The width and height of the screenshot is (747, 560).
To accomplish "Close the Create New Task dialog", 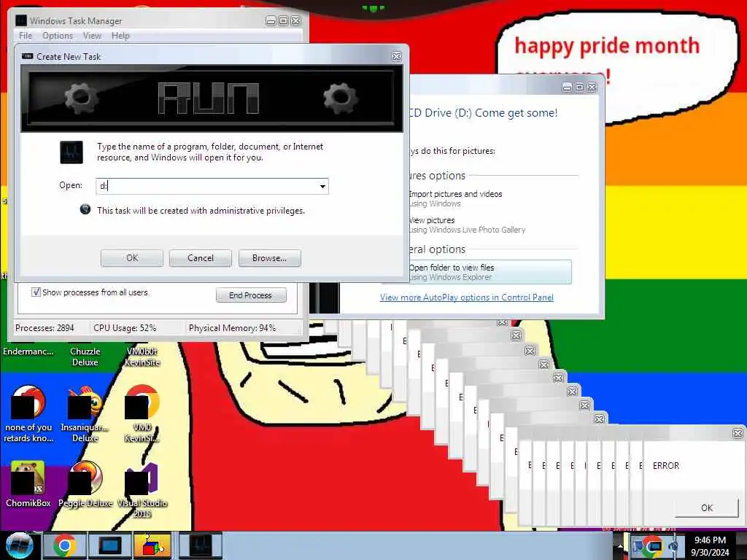I will 396,56.
